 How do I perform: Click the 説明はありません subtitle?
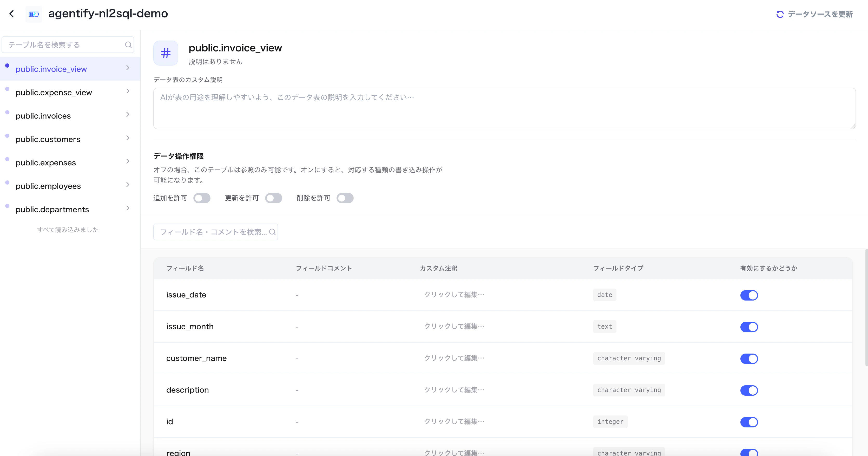tap(216, 62)
